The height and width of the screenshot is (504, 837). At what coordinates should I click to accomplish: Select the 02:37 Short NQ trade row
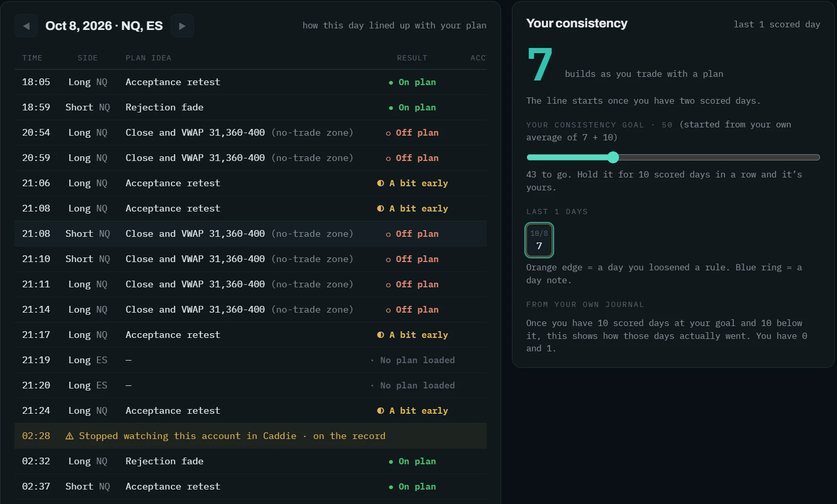(x=251, y=486)
